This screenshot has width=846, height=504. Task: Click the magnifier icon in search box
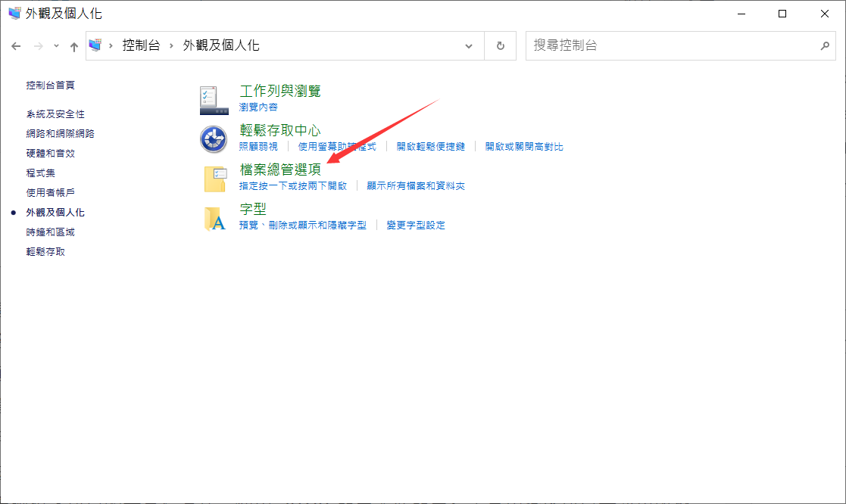coord(825,45)
